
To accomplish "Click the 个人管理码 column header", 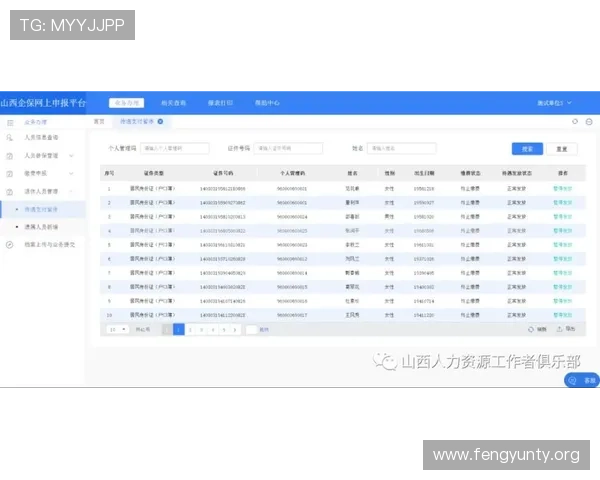I will 292,173.
